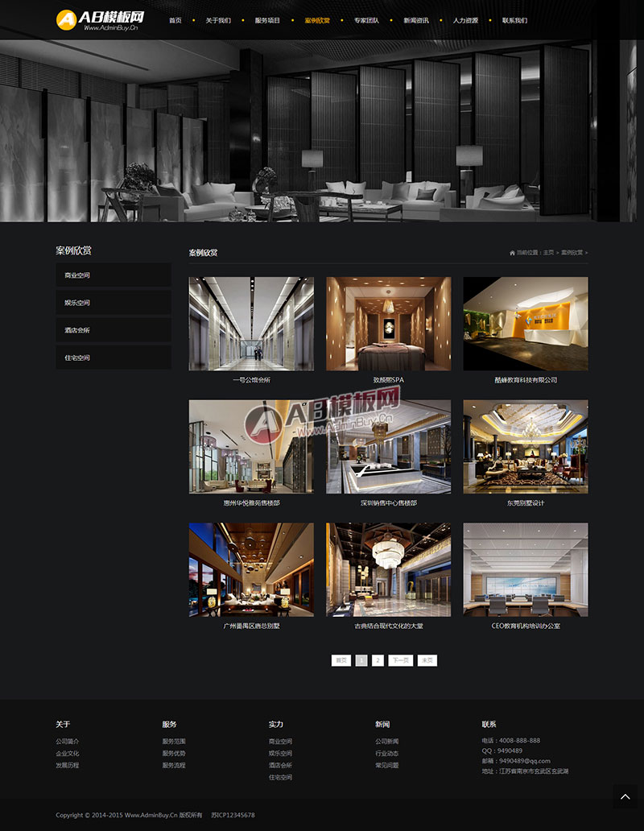The width and height of the screenshot is (644, 831).
Task: Click the 深圳销售中心售楼部 caption link
Action: [x=389, y=503]
